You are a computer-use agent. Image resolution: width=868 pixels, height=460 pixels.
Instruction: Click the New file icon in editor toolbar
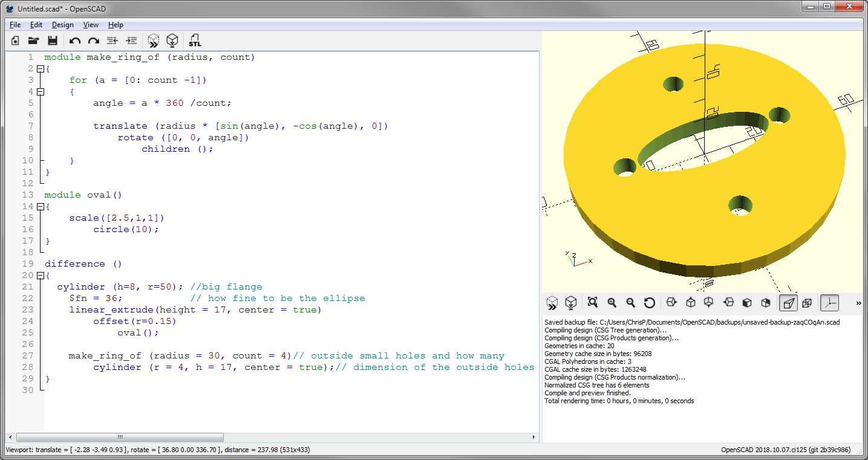coord(16,40)
